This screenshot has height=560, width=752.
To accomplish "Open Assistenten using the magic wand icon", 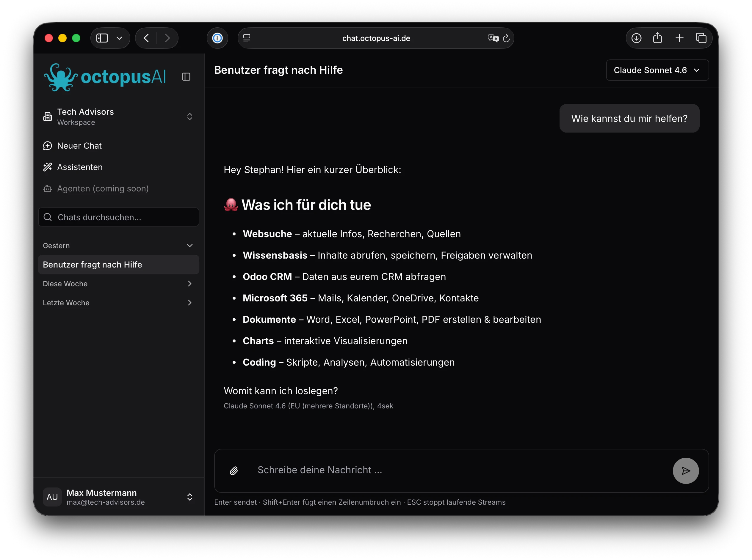I will tap(48, 167).
